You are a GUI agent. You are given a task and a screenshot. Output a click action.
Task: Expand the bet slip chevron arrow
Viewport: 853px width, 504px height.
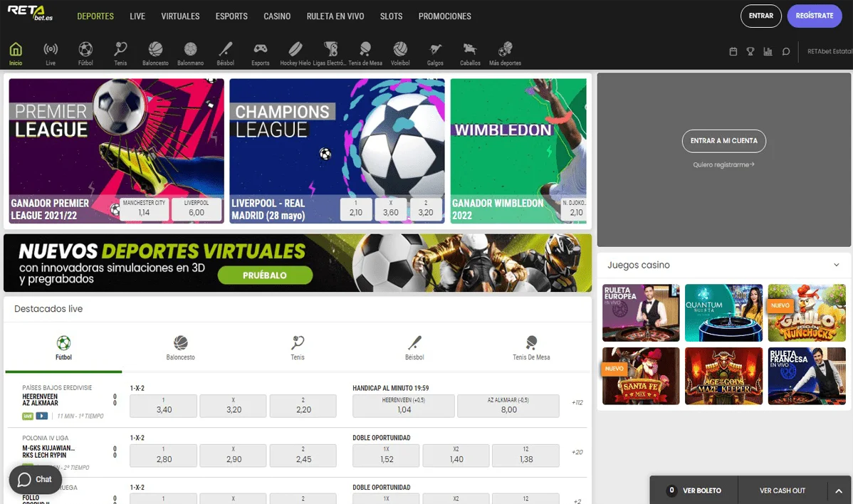(838, 491)
